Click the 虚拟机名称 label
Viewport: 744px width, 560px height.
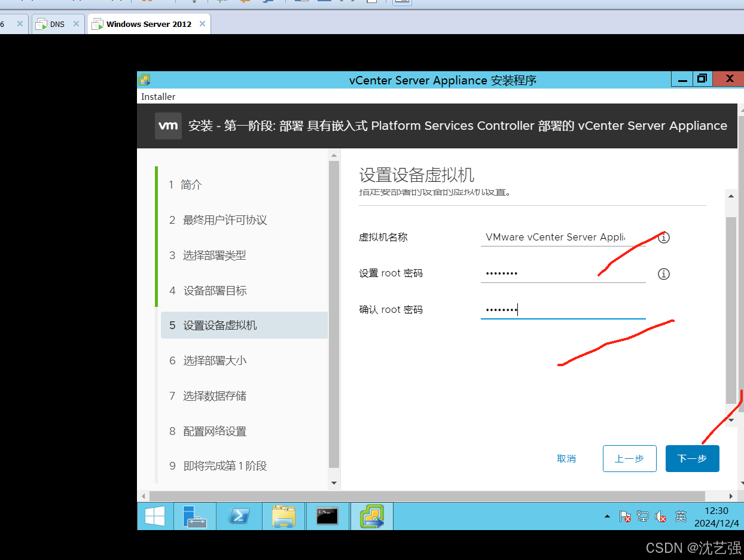383,238
